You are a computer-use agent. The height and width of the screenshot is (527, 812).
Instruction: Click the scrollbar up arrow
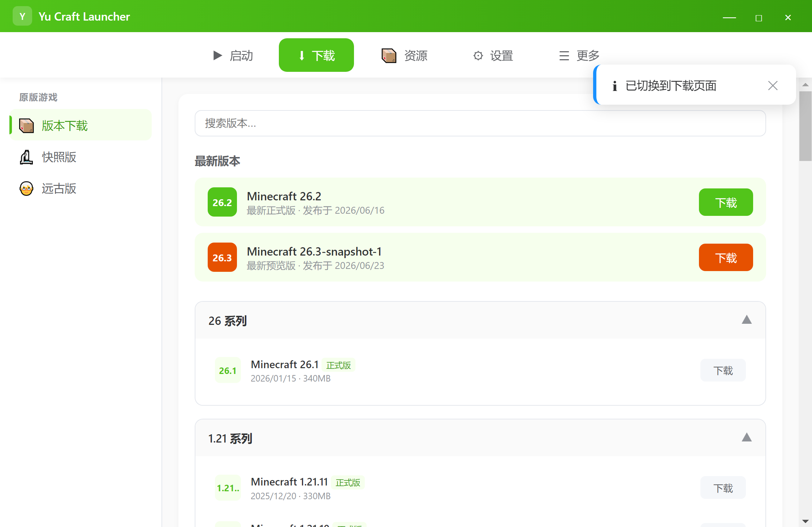click(x=805, y=85)
